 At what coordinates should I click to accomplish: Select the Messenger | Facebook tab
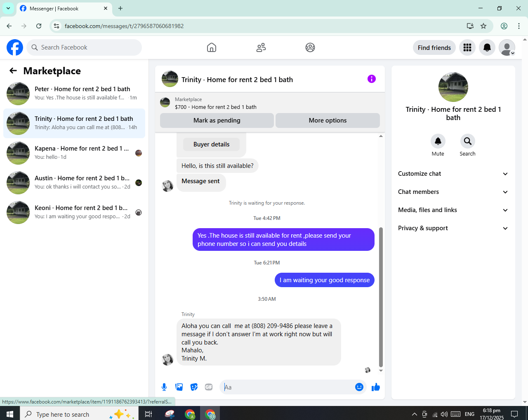pos(64,8)
